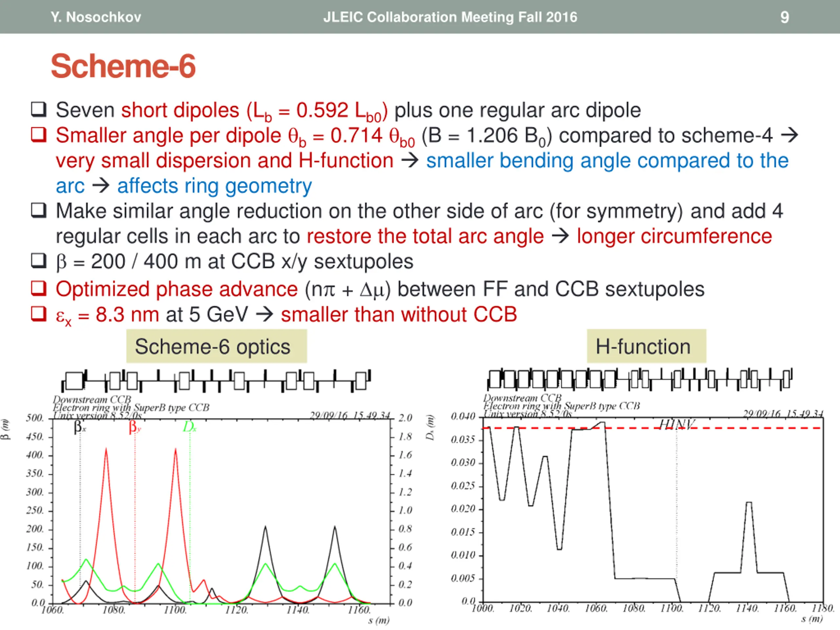
Task: Click the s (m) label under H-function plot
Action: pyautogui.click(x=812, y=619)
